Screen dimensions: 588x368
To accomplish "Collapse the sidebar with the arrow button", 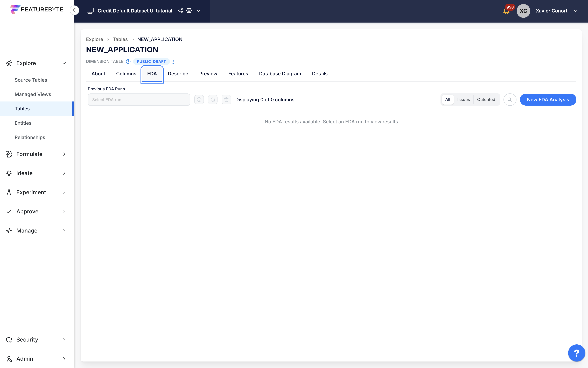I will point(74,10).
